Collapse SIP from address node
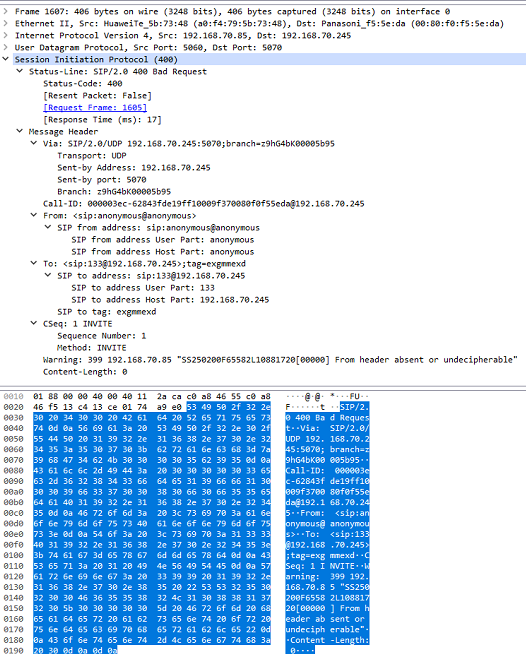 coord(48,228)
